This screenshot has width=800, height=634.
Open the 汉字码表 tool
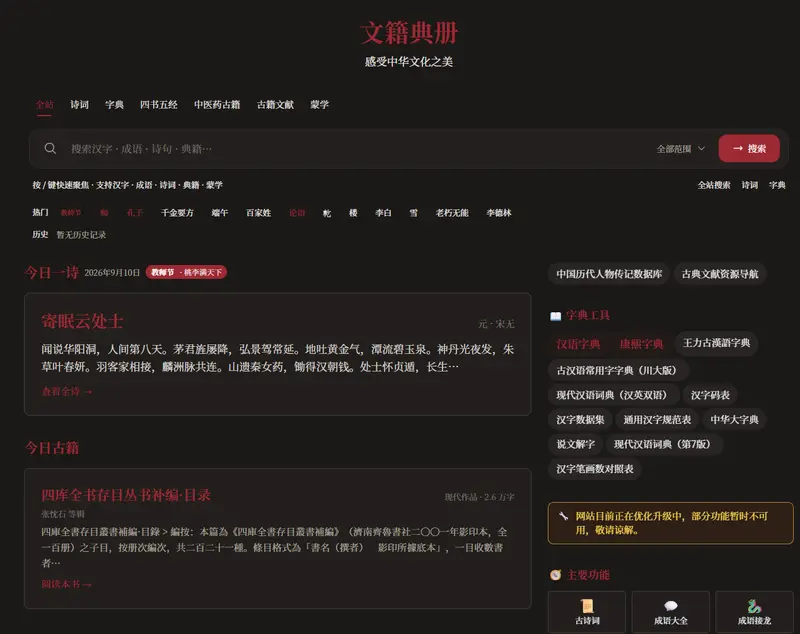coord(710,395)
